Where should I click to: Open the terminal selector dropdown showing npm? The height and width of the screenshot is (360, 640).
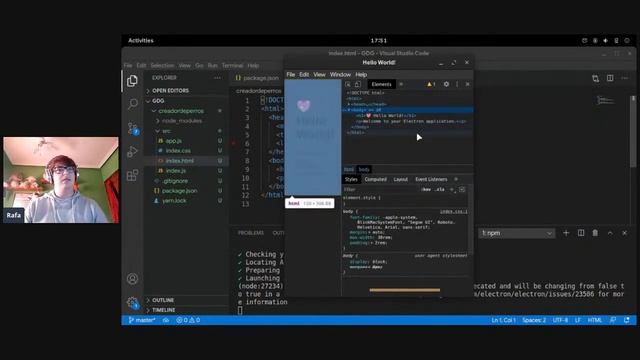tap(516, 233)
